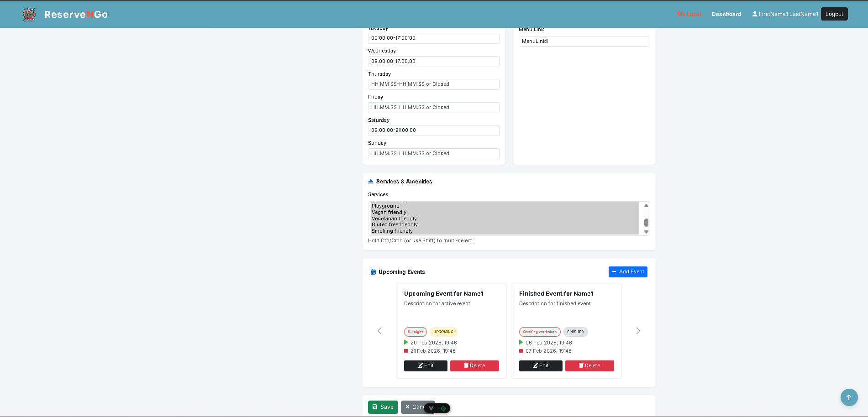The height and width of the screenshot is (417, 868).
Task: Select Smoking friendly service option
Action: pyautogui.click(x=392, y=231)
